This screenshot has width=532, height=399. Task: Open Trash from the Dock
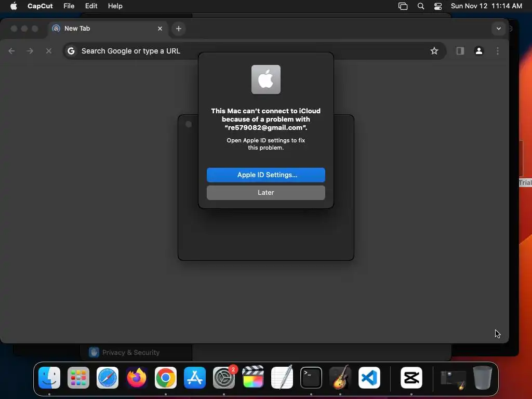pos(483,378)
